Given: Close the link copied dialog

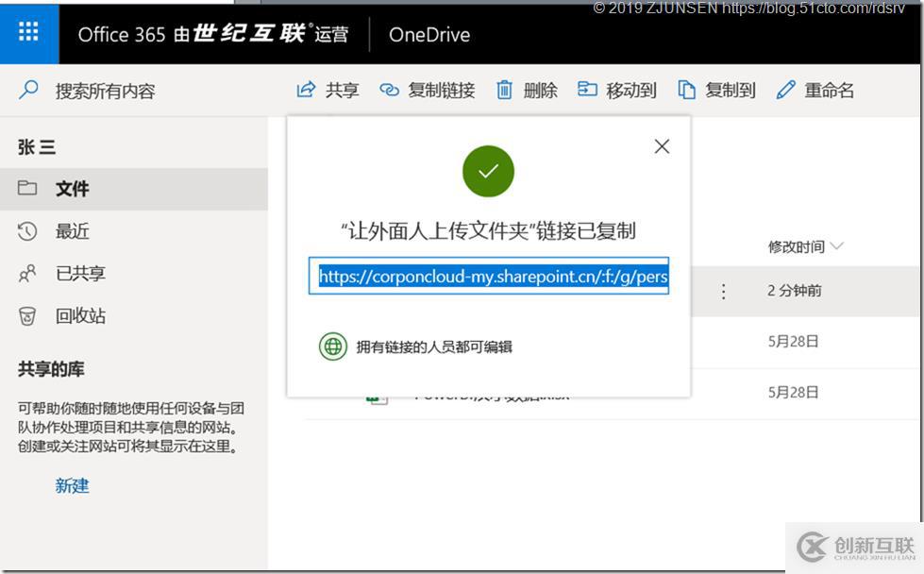Looking at the screenshot, I should 662,146.
